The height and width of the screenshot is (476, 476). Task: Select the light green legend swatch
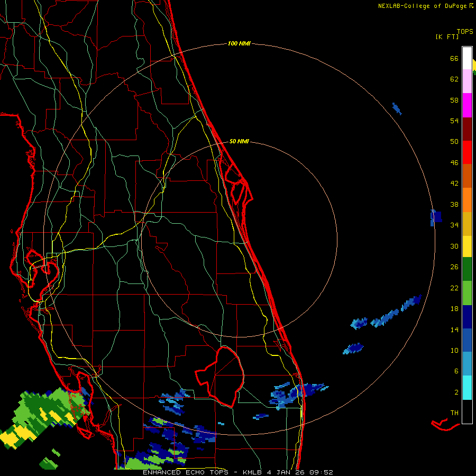[467, 293]
